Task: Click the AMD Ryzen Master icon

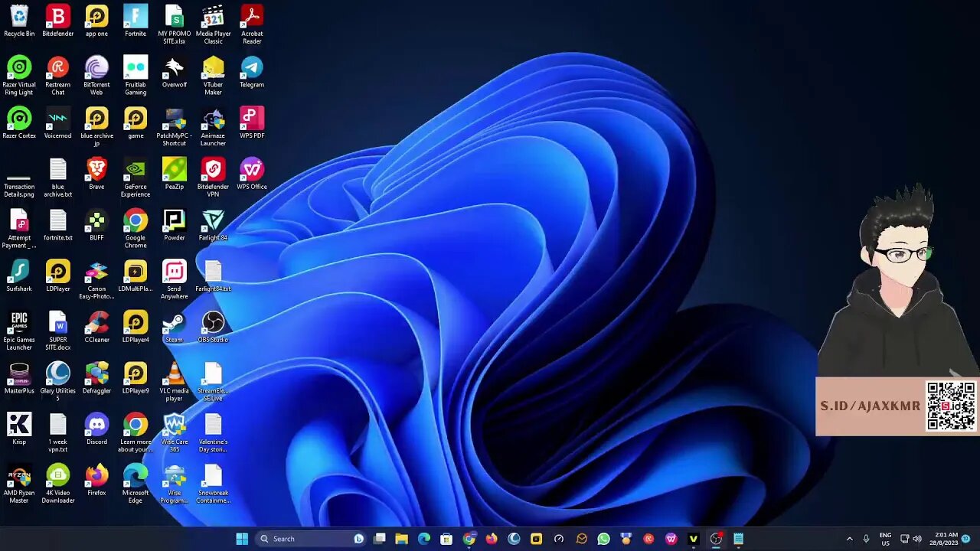Action: click(x=19, y=484)
